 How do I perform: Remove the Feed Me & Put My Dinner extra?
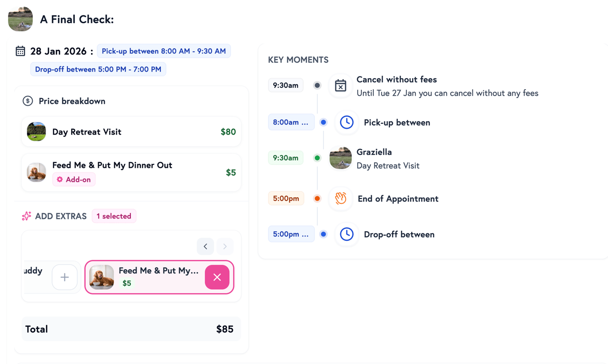(x=217, y=277)
